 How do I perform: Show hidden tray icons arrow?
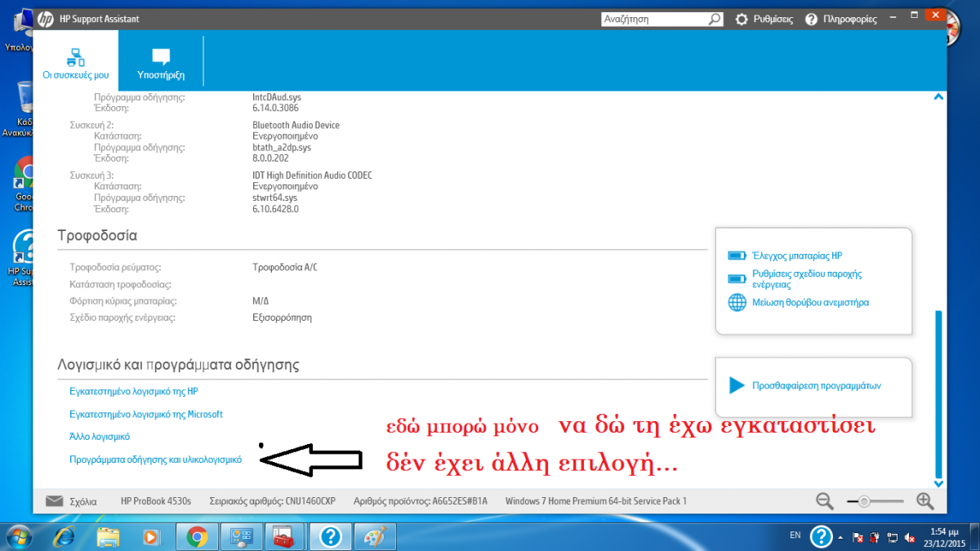tap(841, 536)
